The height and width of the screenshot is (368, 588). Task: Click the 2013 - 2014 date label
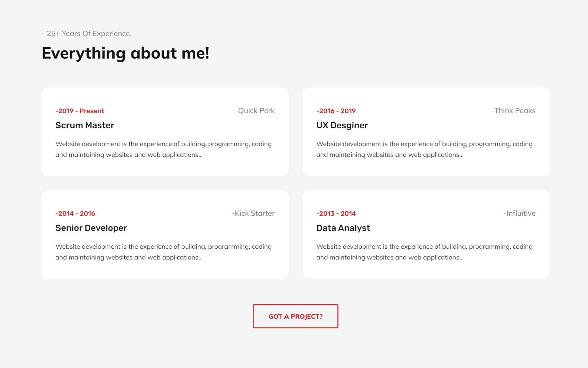point(336,213)
